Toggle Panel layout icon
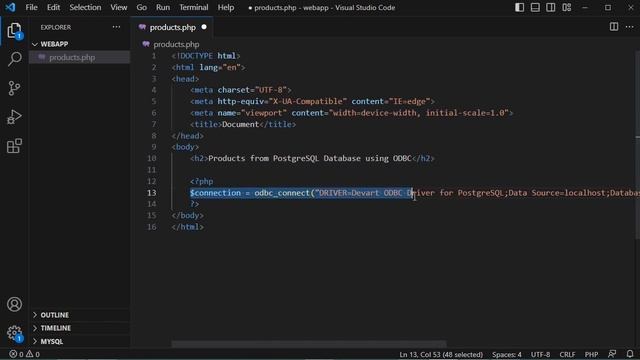The image size is (640, 360). (535, 7)
